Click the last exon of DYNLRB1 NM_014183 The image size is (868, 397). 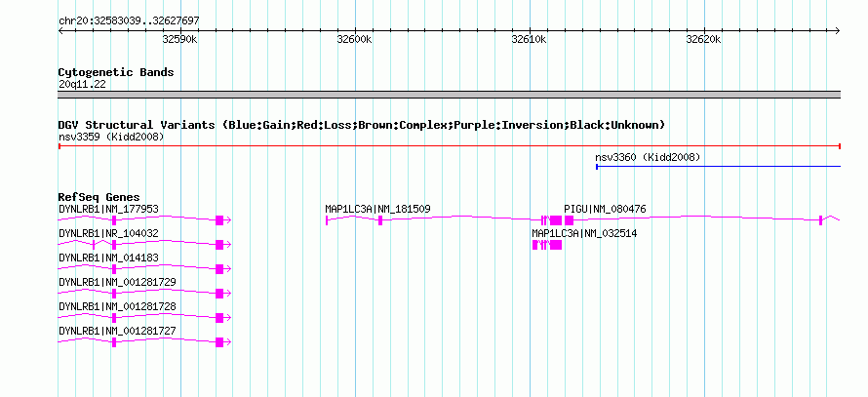pyautogui.click(x=219, y=269)
